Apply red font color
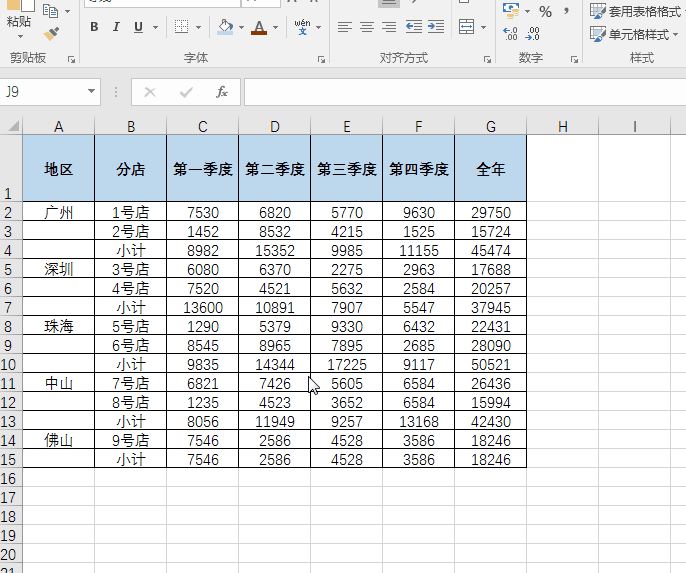 click(259, 27)
